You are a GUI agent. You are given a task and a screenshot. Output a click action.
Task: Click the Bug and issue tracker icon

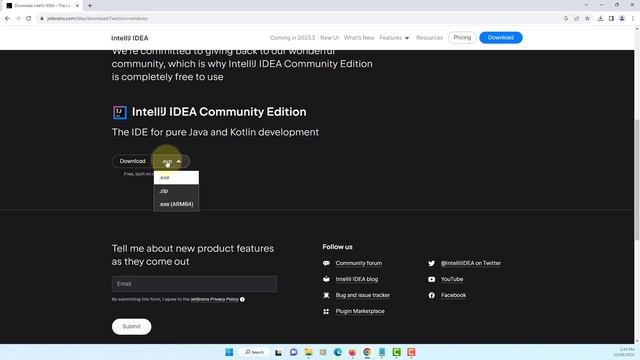326,295
